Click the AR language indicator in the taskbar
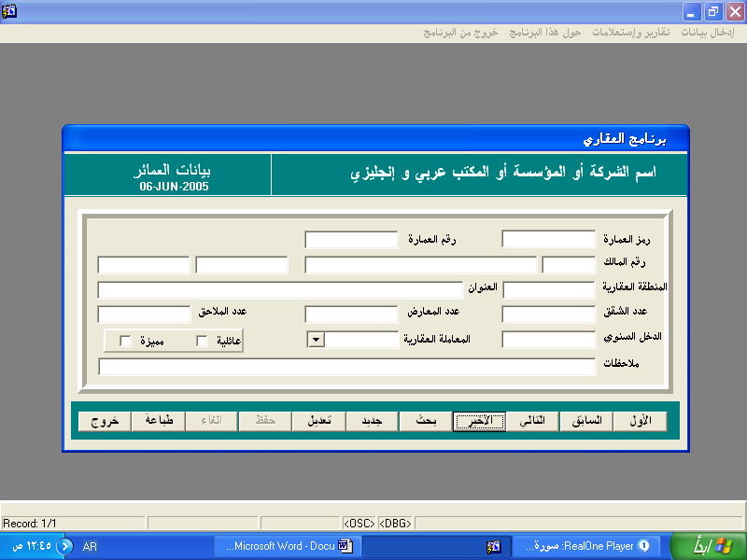The height and width of the screenshot is (560, 747). click(90, 546)
